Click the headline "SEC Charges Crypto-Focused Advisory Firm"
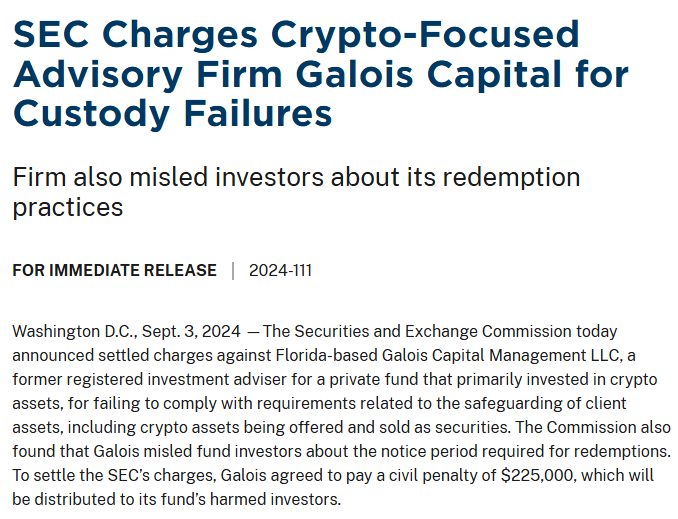 tap(296, 36)
